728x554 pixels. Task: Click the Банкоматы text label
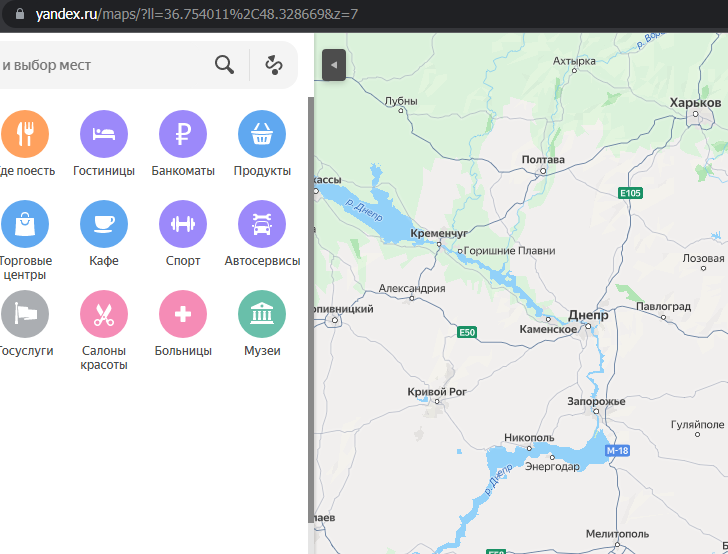point(183,171)
